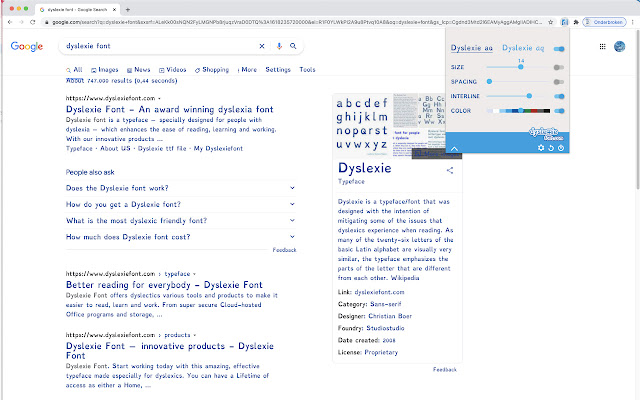Switch to the Shopping tab
The width and height of the screenshot is (640, 400).
[x=212, y=70]
